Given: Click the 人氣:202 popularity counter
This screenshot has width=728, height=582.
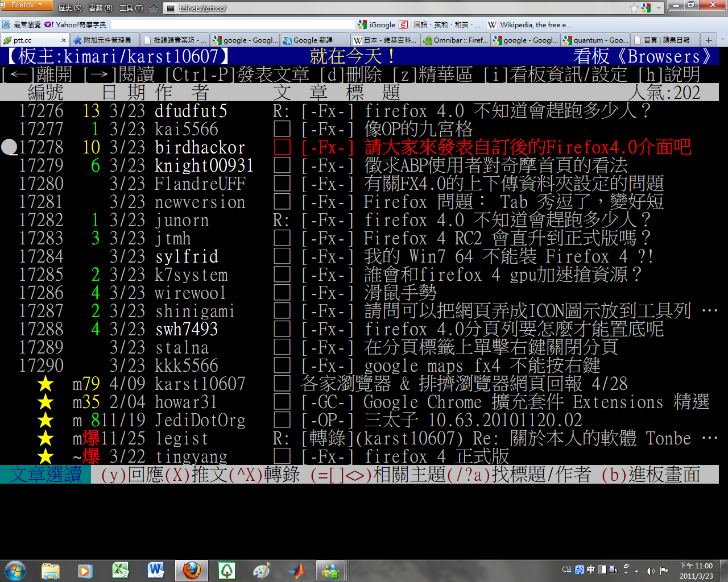Looking at the screenshot, I should click(x=664, y=93).
